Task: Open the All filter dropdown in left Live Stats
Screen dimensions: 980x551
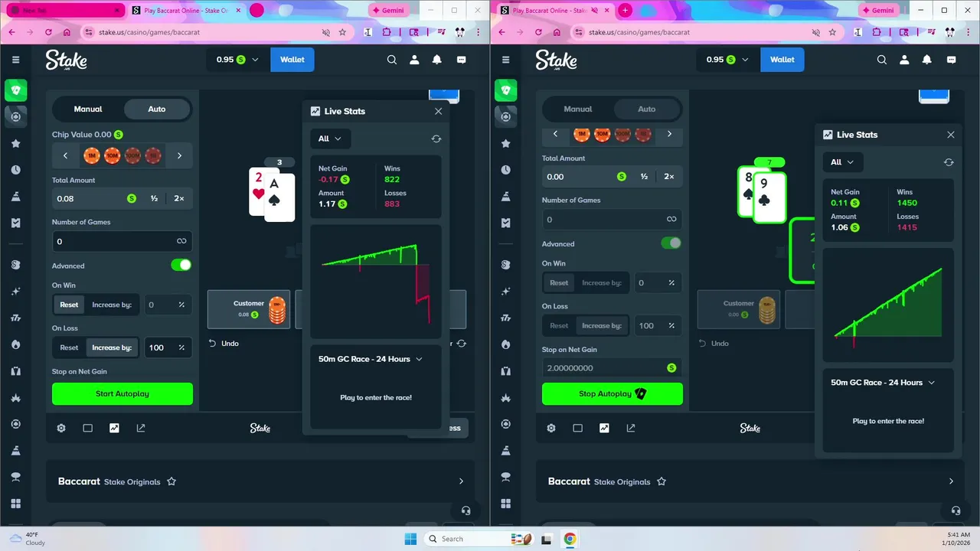Action: click(x=330, y=139)
